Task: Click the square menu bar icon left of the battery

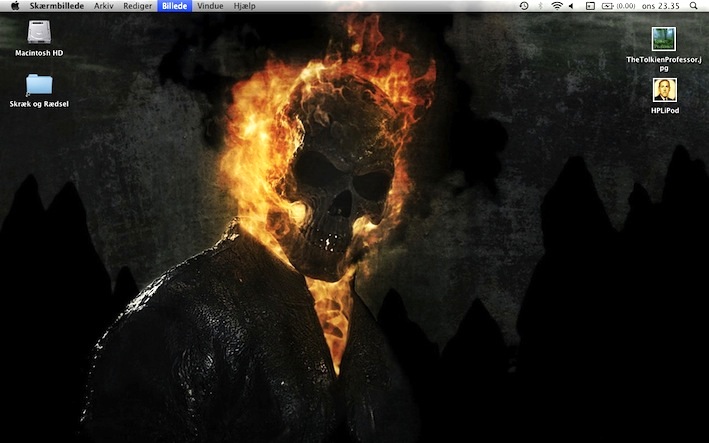Action: point(590,6)
